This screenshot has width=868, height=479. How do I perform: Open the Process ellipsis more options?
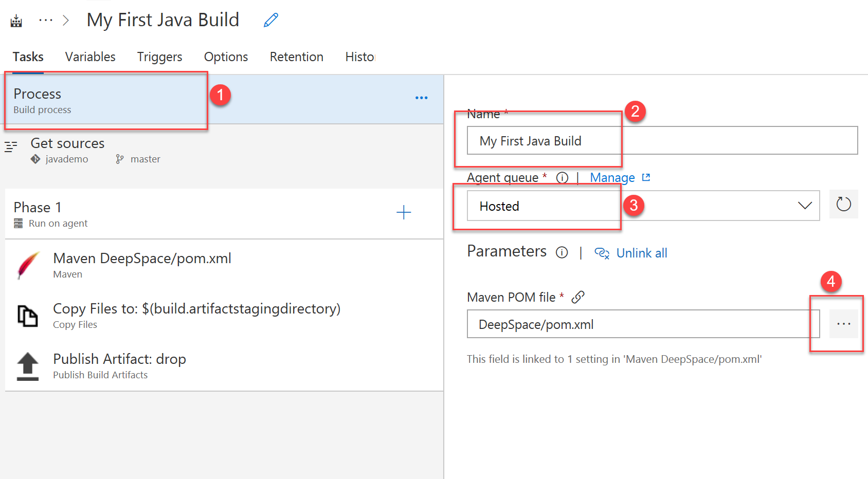(x=421, y=98)
